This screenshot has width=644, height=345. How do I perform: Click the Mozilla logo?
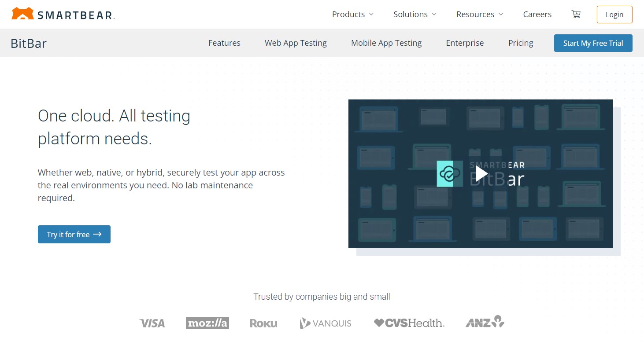(x=207, y=323)
